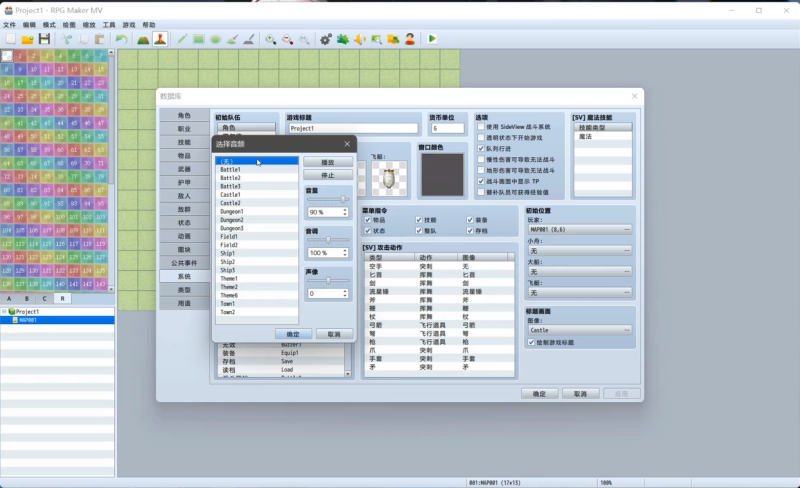Open title screen image Castle selector
800x488 pixels.
coord(580,330)
